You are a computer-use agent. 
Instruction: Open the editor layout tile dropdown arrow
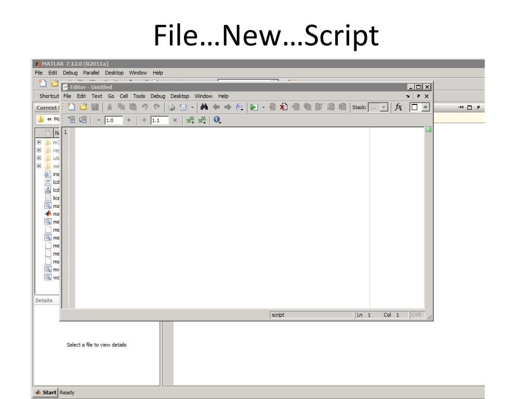[425, 107]
